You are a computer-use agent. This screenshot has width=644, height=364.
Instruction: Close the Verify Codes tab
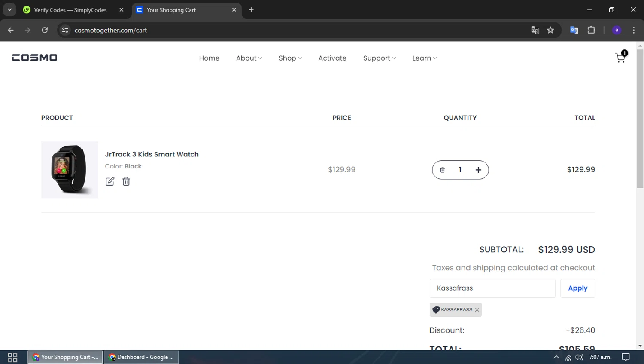[x=122, y=10]
